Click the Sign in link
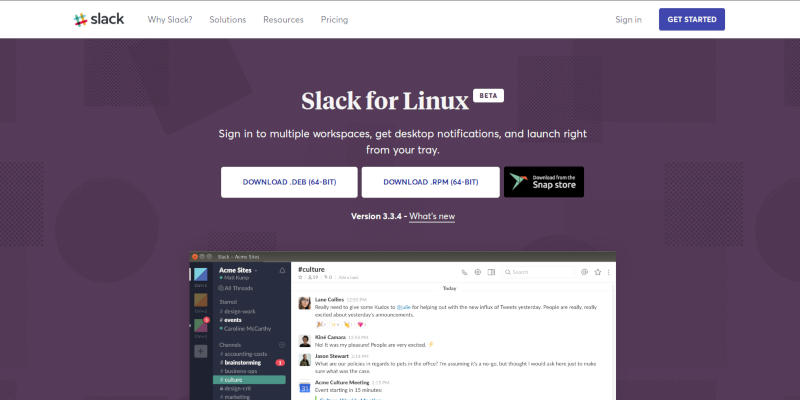The width and height of the screenshot is (800, 400). coord(628,19)
